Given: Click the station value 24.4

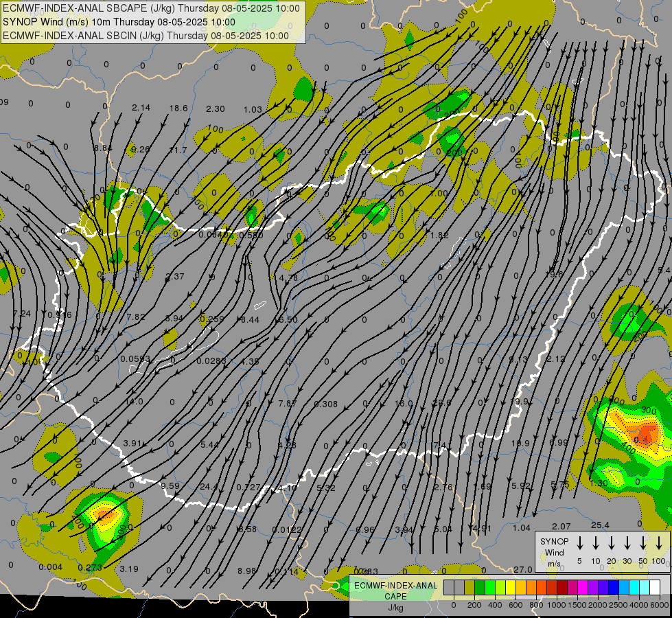Looking at the screenshot, I should point(209,487).
